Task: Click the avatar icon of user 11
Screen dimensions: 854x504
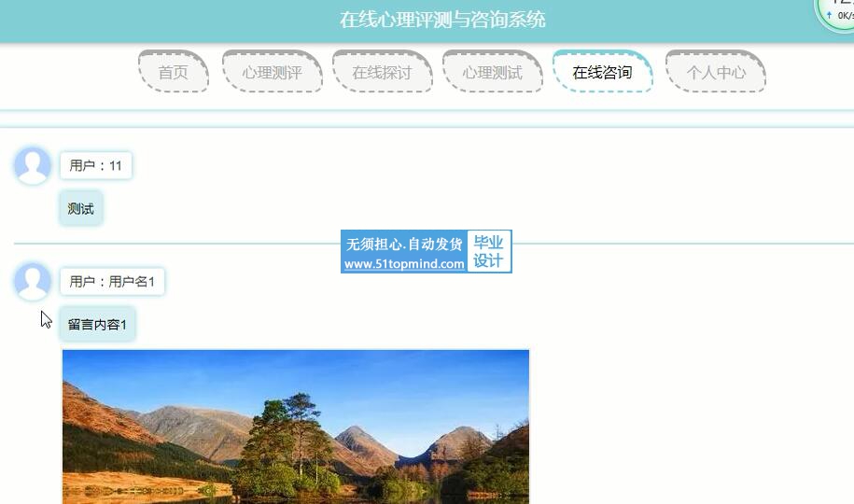Action: (x=33, y=165)
